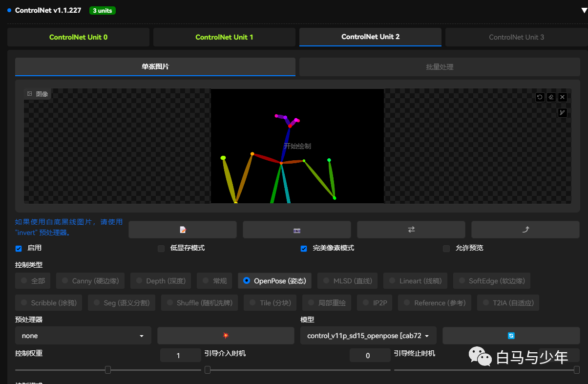588x384 pixels.
Task: Click the undo icon on image canvas
Action: (x=540, y=97)
